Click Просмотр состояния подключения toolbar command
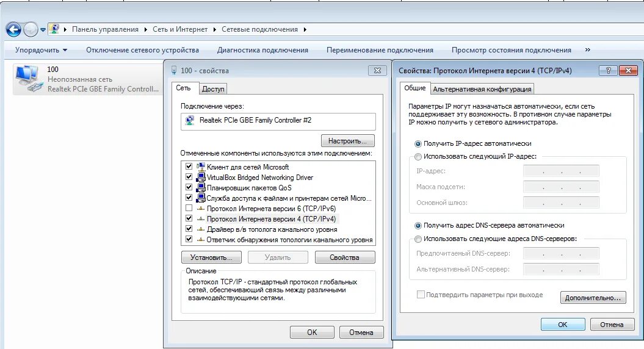The image size is (644, 349). [512, 50]
